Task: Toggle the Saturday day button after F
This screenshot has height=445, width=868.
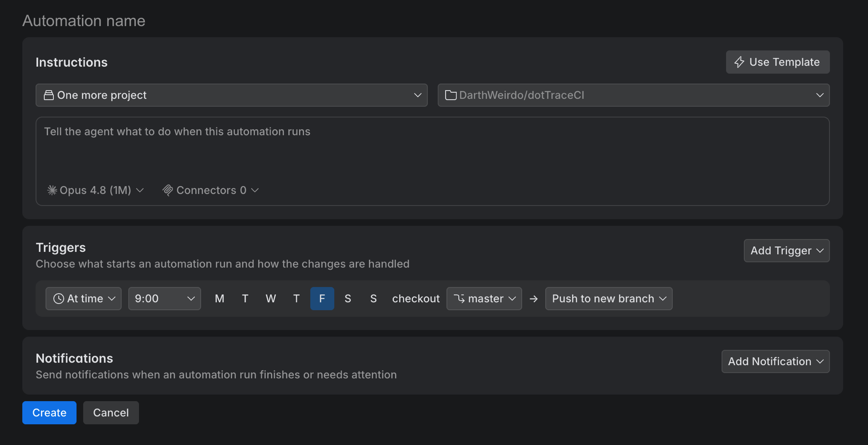Action: 348,298
